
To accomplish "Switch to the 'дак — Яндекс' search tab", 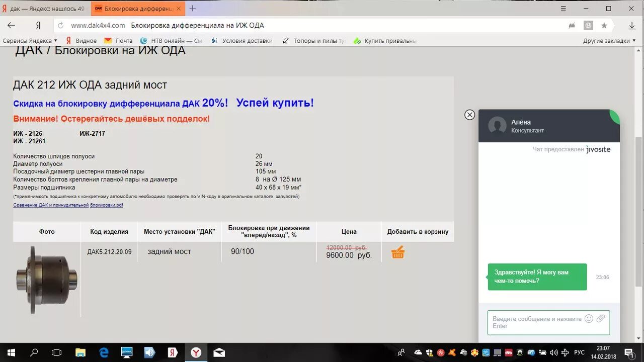I will [46, 9].
